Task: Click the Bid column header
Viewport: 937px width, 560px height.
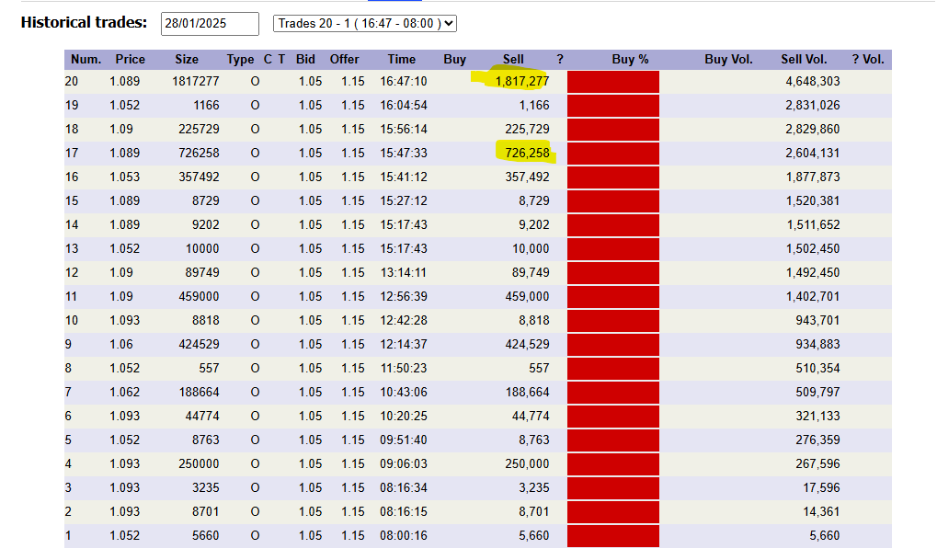Action: tap(305, 59)
